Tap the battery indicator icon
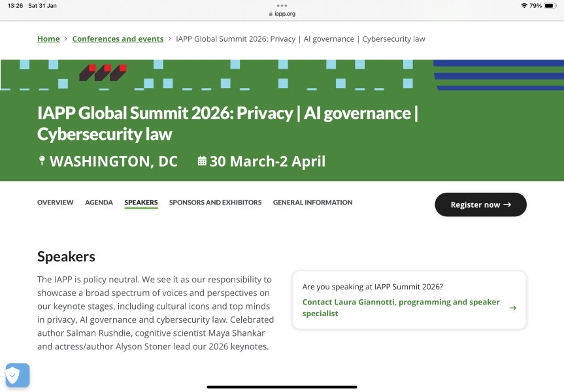Viewport: 564px width, 392px height. pyautogui.click(x=550, y=6)
